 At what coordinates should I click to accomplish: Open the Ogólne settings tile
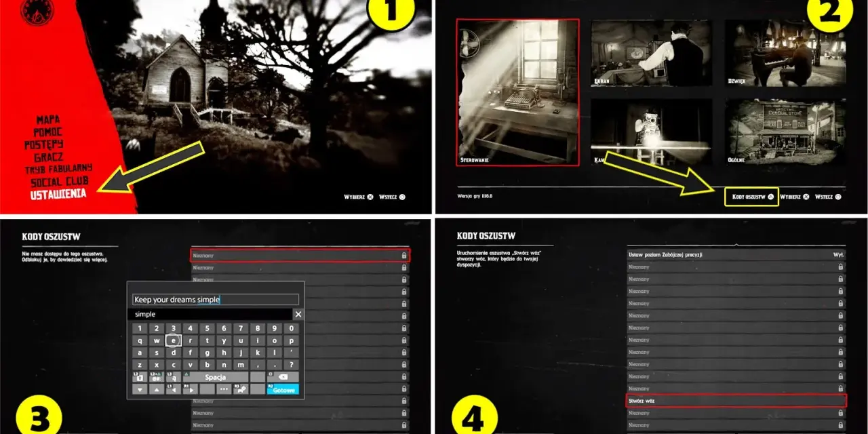pos(785,132)
